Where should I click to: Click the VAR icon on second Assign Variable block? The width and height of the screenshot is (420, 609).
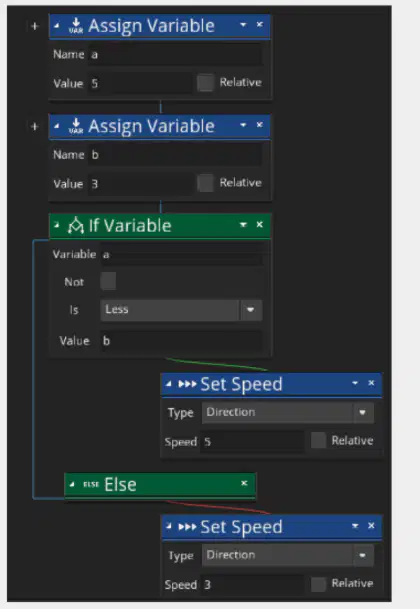coord(76,126)
